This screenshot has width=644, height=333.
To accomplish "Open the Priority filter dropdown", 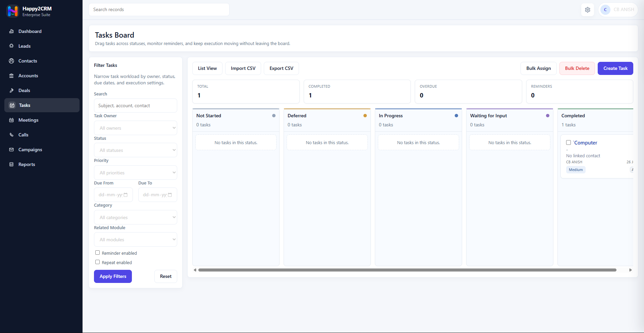I will tap(136, 173).
